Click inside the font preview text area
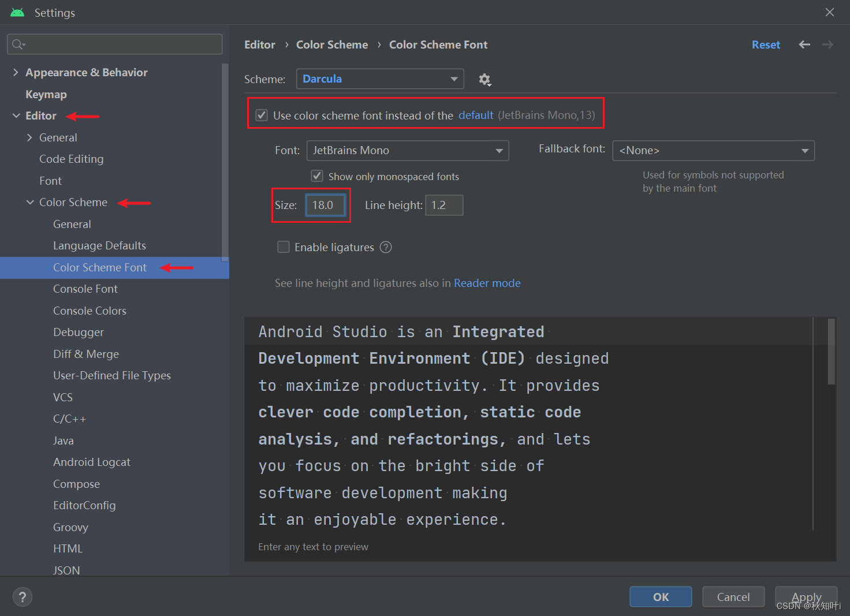Screen dimensions: 850x616 pos(528,425)
